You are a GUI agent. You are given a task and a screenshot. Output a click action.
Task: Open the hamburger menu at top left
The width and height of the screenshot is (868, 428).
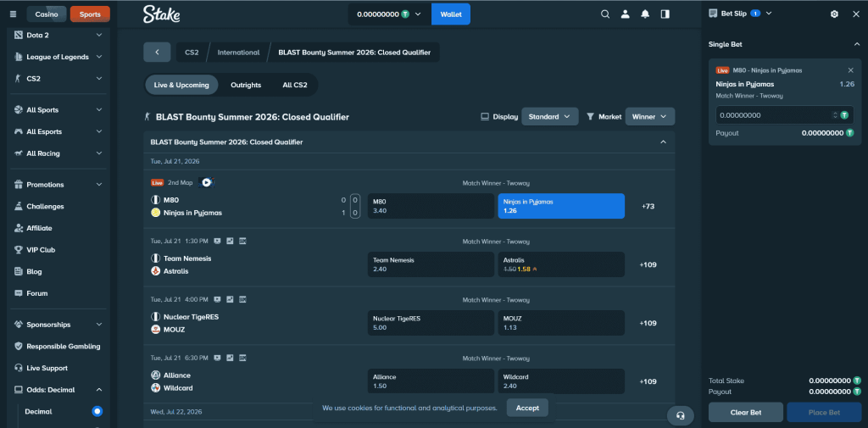click(14, 14)
